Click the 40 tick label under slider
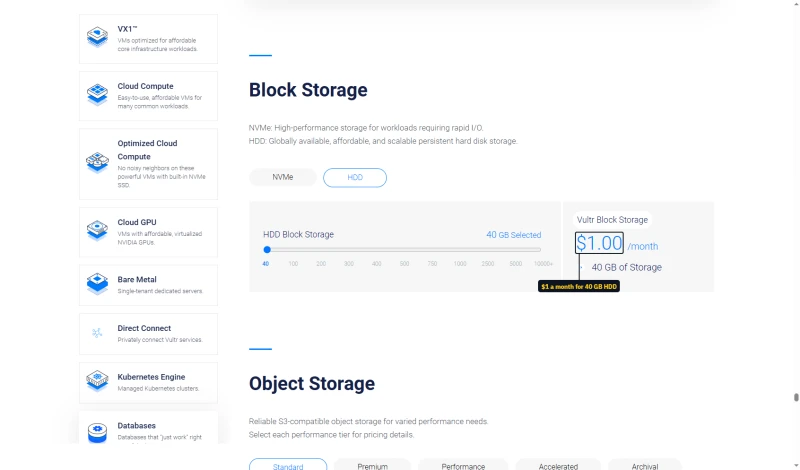Viewport: 800px width, 470px height. click(x=266, y=264)
